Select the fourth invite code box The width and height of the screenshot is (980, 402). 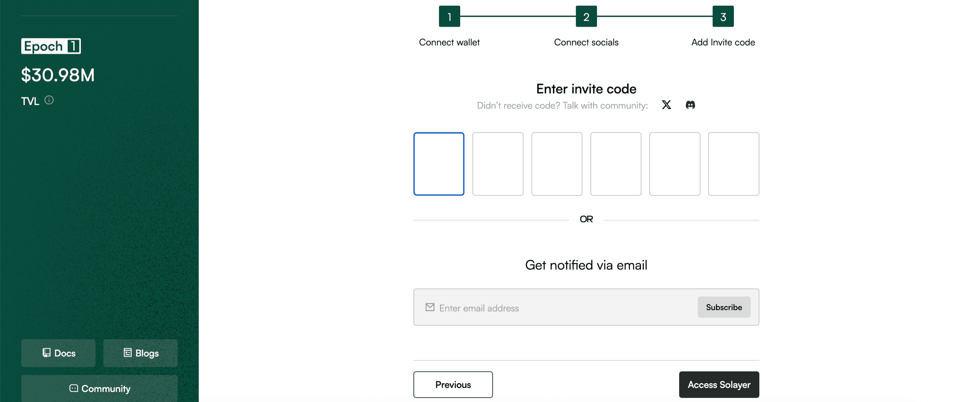pyautogui.click(x=615, y=164)
